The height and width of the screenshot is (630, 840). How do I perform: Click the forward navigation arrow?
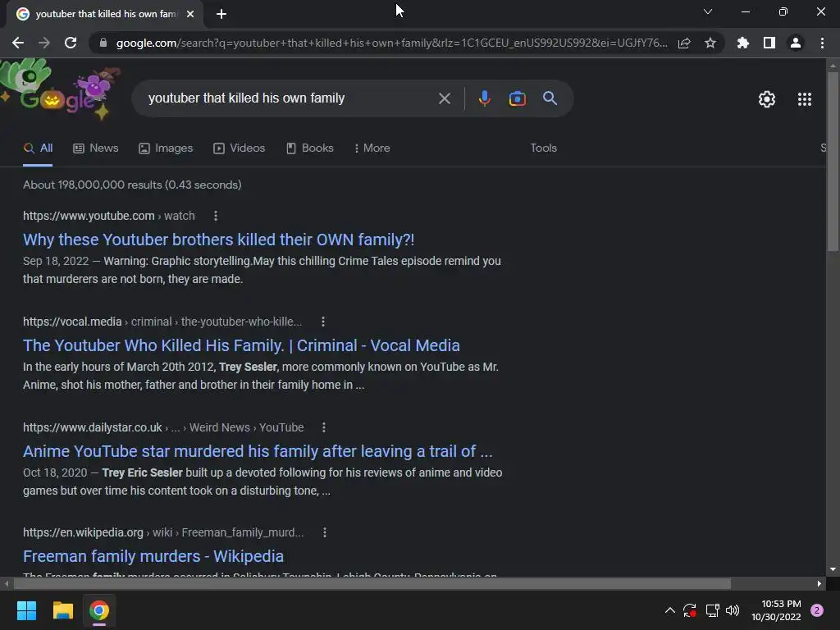pos(44,43)
